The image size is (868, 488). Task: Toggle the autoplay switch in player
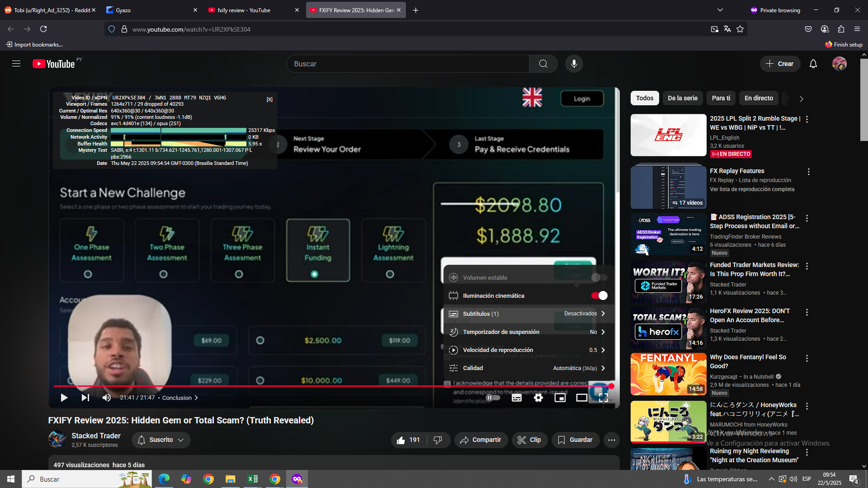coord(493,398)
